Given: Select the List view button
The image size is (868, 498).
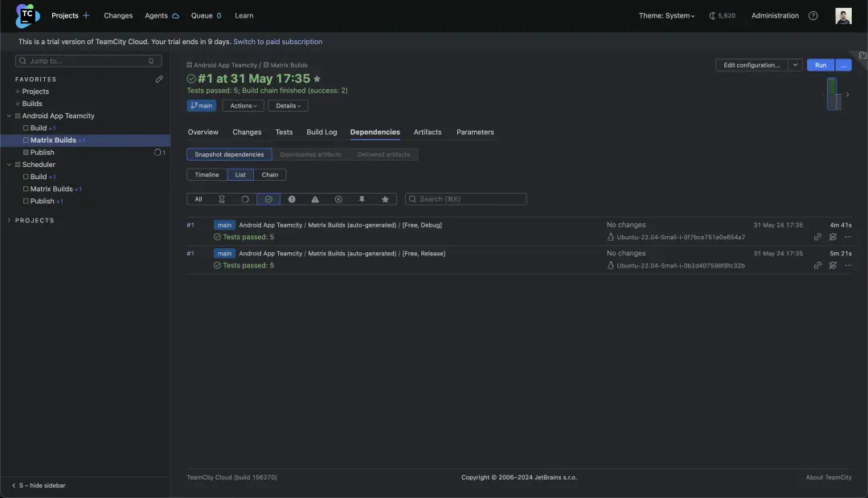Looking at the screenshot, I should [240, 175].
